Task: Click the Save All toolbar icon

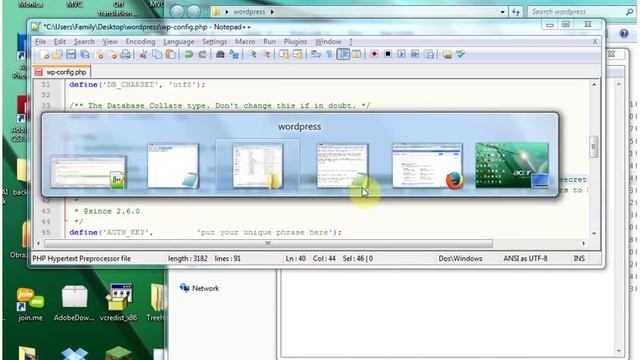Action: (x=84, y=54)
